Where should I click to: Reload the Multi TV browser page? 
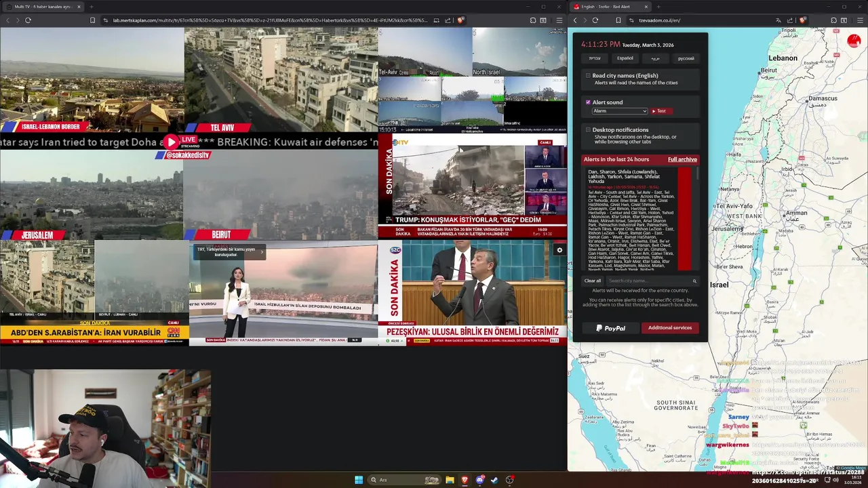(28, 20)
